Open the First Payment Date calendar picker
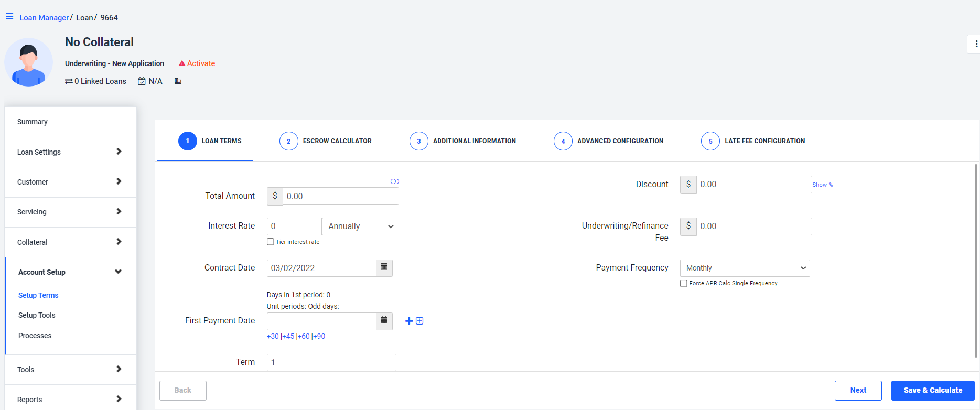The image size is (980, 410). coord(384,321)
